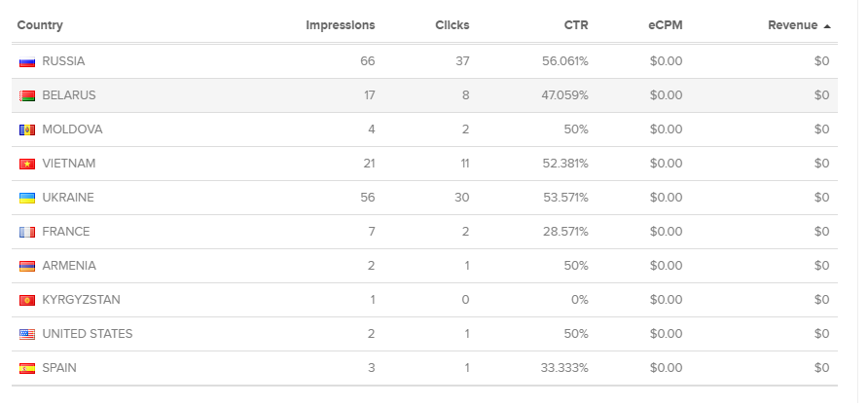Click the Russia flag icon
868x406 pixels.
(x=27, y=61)
